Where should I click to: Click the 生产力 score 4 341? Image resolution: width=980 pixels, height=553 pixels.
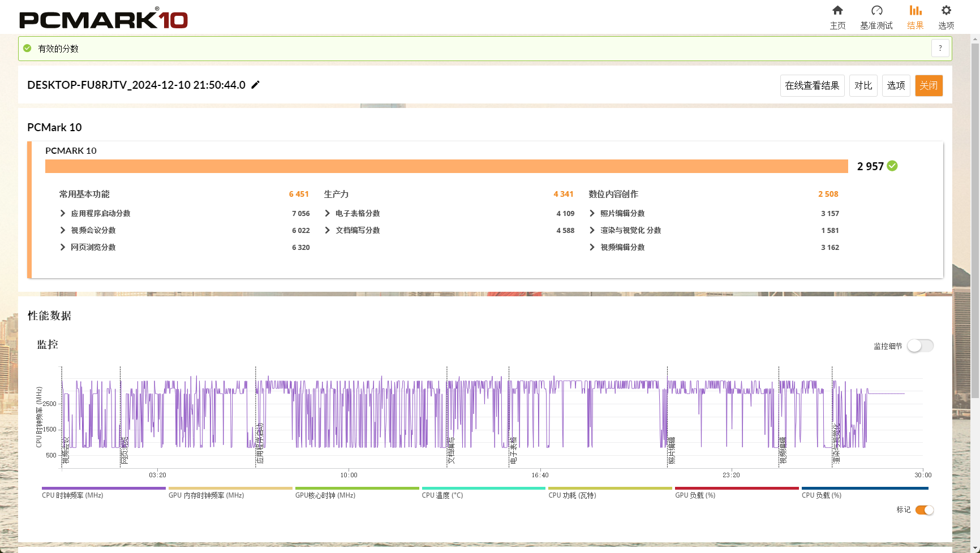coord(564,194)
